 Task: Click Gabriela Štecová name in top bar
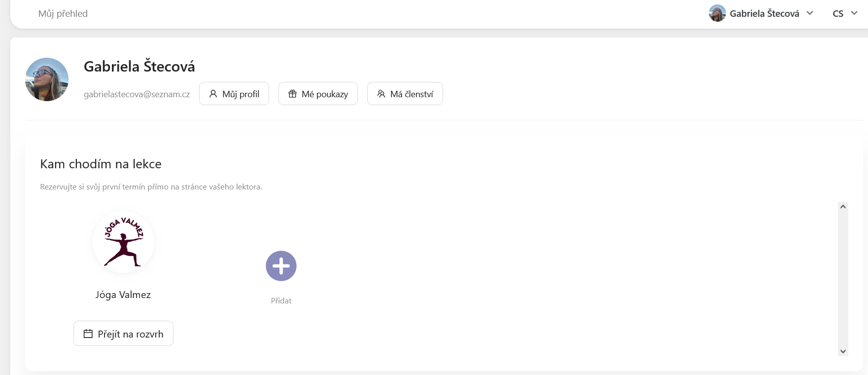point(764,14)
